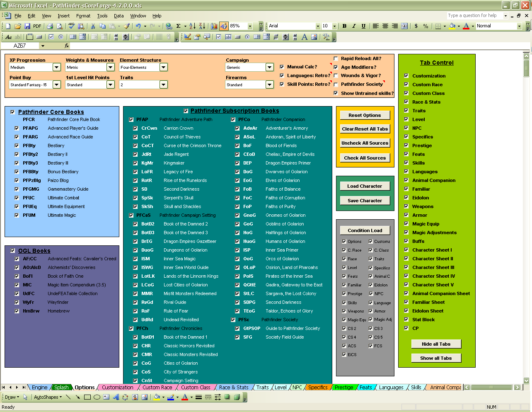
Task: Click the Condition Load button
Action: click(x=365, y=230)
